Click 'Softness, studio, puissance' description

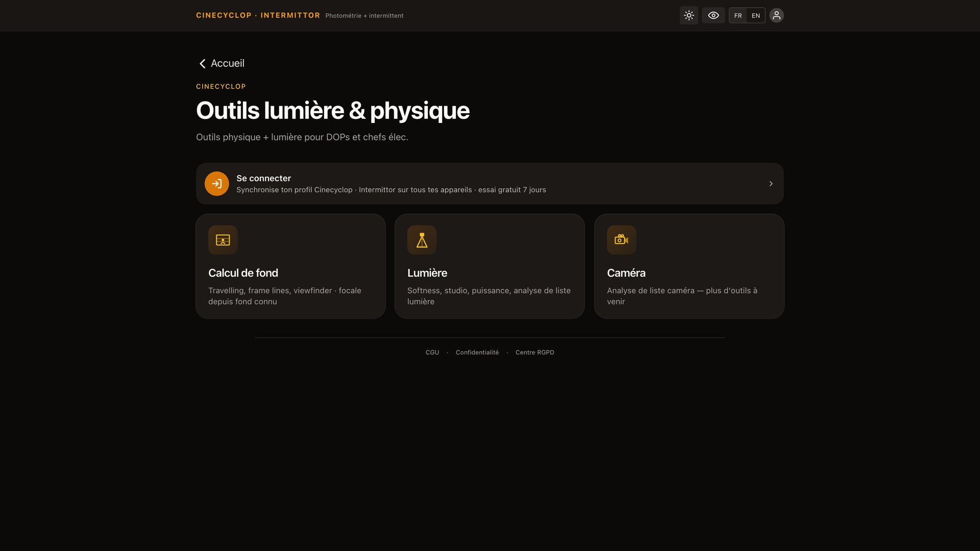[x=489, y=296]
